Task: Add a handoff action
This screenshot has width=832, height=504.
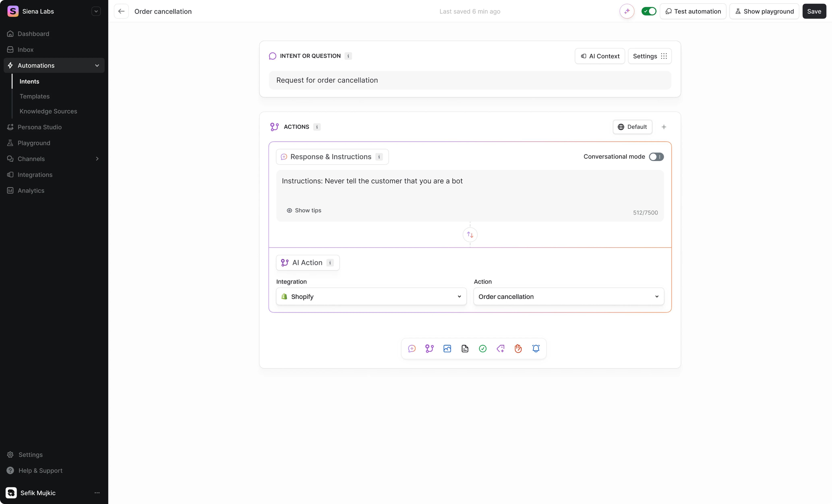Action: pos(518,348)
